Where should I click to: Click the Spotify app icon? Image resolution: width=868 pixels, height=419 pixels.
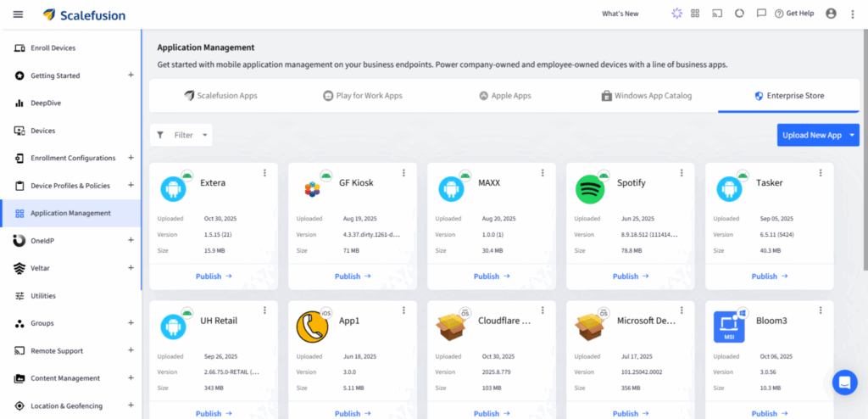[589, 189]
